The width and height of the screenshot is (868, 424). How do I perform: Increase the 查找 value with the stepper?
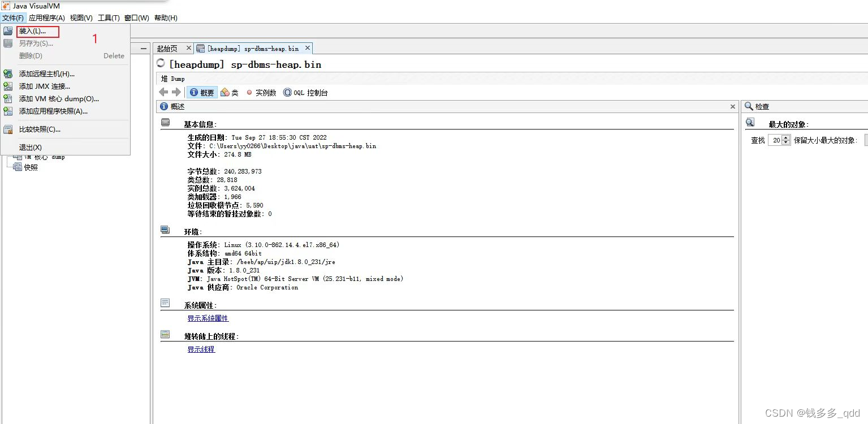pos(786,137)
